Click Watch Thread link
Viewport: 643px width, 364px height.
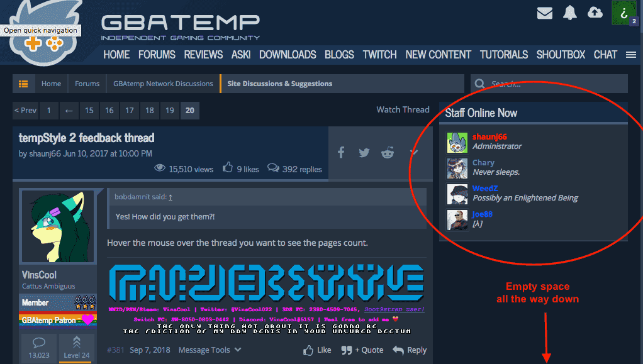pos(403,110)
